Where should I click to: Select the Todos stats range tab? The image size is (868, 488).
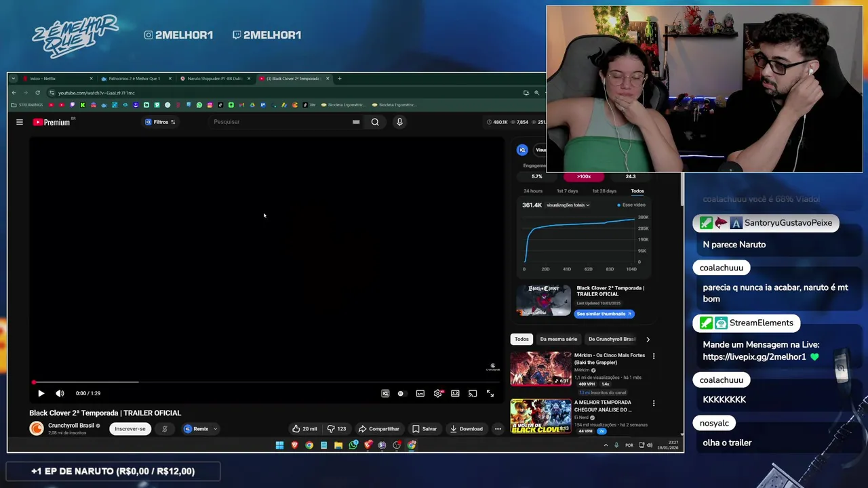click(637, 191)
